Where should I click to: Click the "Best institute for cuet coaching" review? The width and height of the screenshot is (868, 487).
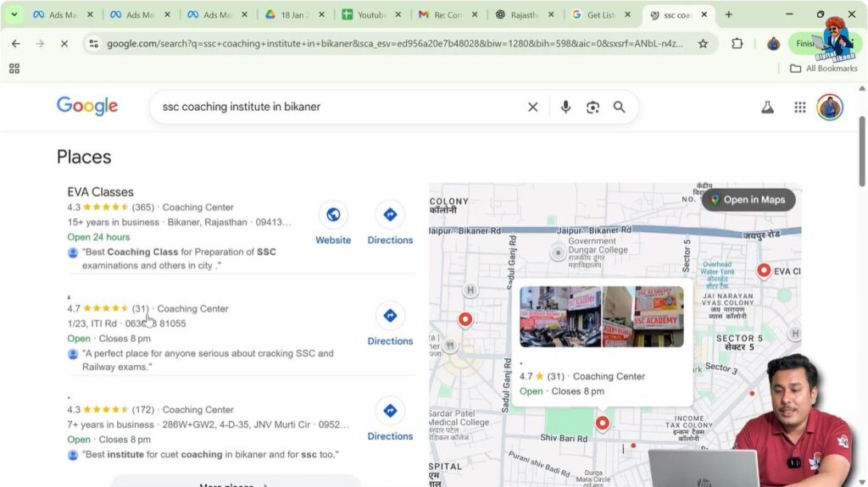(x=210, y=454)
